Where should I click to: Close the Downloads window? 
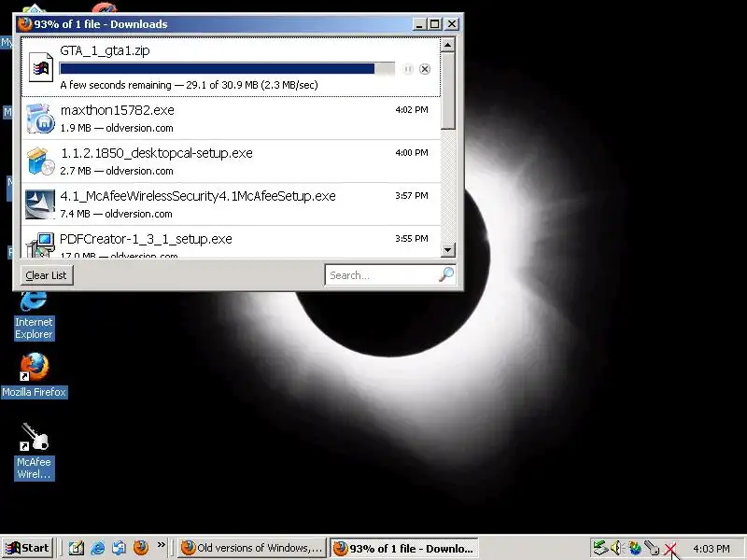tap(452, 24)
